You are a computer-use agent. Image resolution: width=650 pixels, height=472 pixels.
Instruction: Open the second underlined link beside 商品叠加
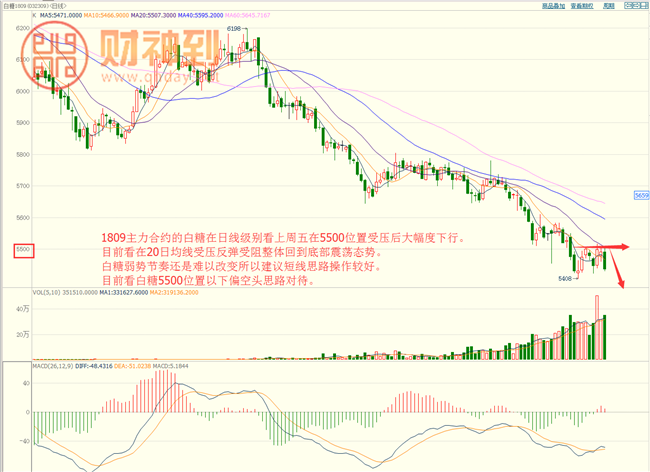point(582,6)
